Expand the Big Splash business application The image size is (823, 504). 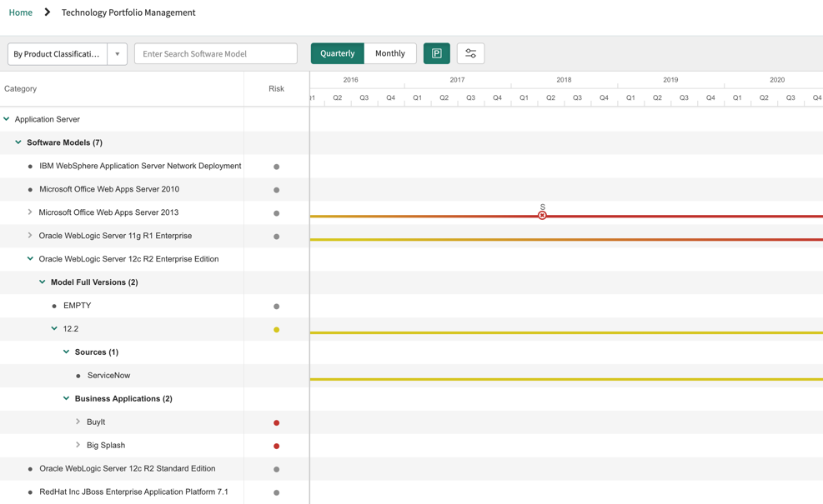click(78, 445)
